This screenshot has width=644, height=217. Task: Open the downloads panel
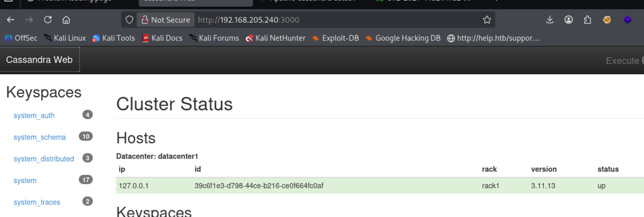click(550, 20)
